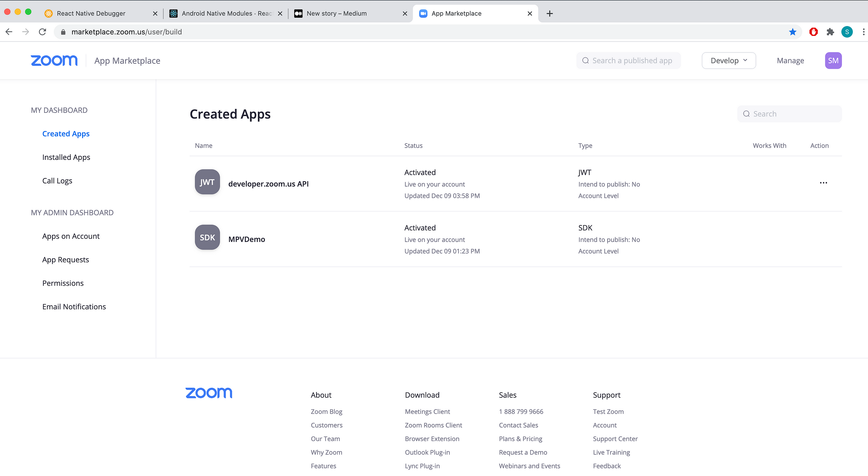Open the Chrome three-dot menu
Viewport: 868px width, 476px height.
(864, 32)
